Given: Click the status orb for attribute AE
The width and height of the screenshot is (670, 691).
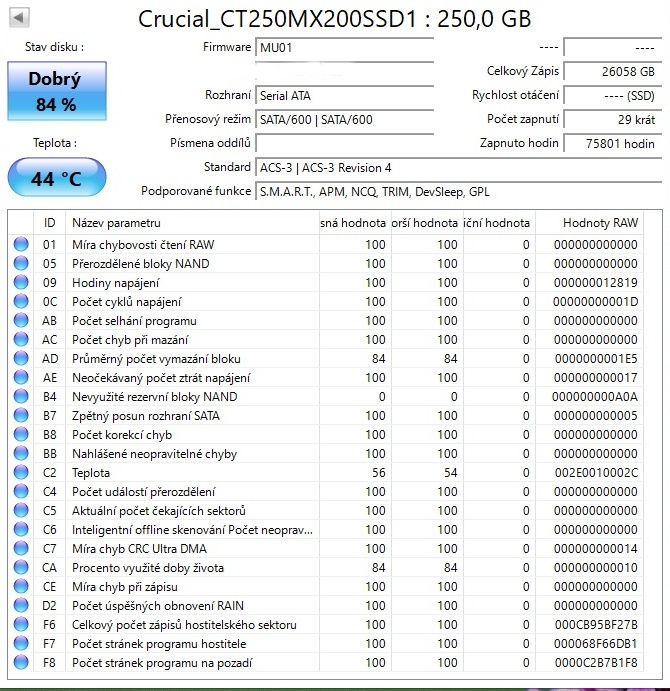Looking at the screenshot, I should (x=21, y=377).
